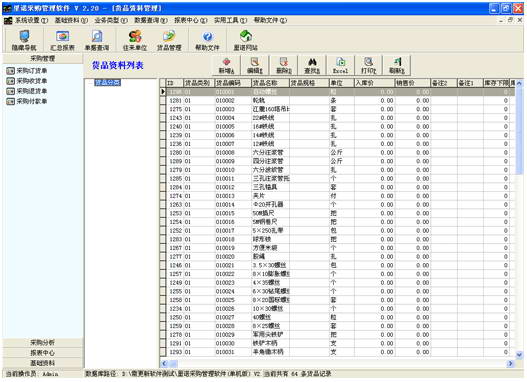Open the 报表中心 menu in the menu bar
Image resolution: width=527 pixels, height=382 pixels.
[x=191, y=20]
